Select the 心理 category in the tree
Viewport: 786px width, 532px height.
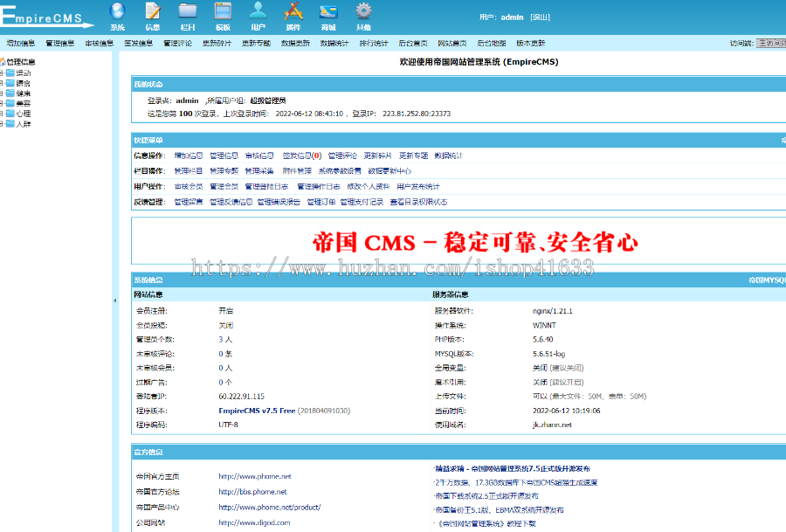tap(23, 114)
